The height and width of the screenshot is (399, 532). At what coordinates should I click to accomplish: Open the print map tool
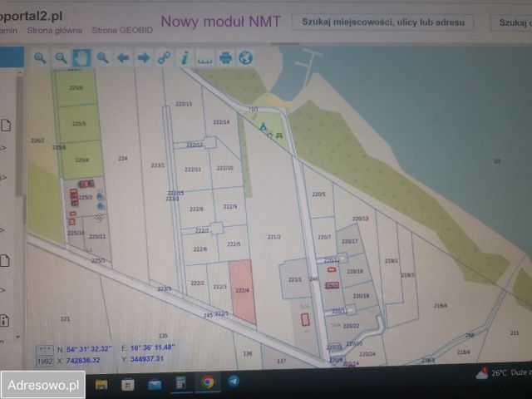[226, 58]
